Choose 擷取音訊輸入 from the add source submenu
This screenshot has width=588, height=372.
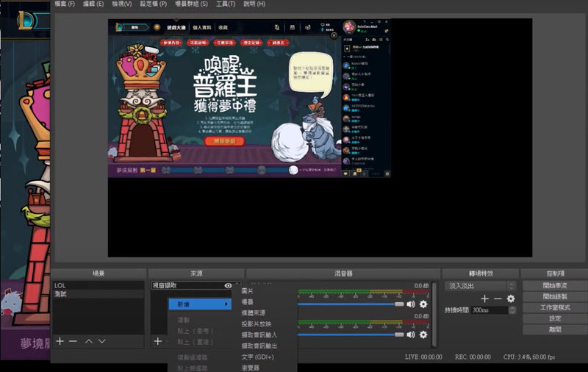(x=259, y=335)
